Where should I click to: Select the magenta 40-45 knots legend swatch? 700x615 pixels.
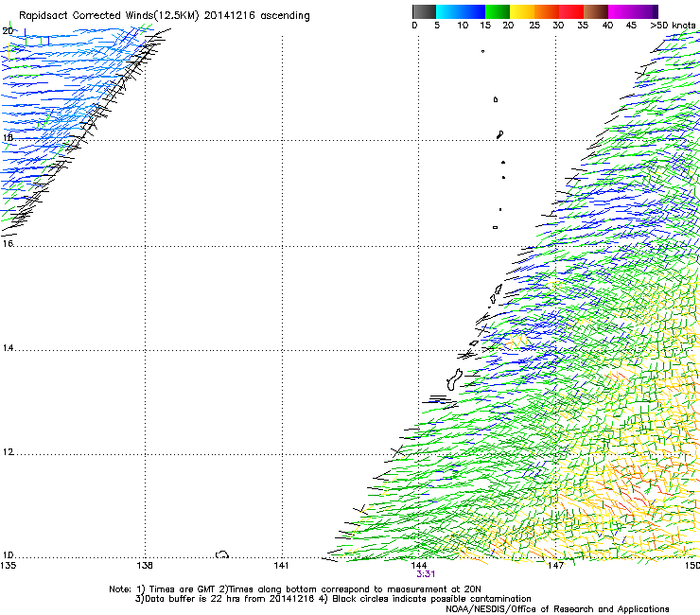coord(621,11)
